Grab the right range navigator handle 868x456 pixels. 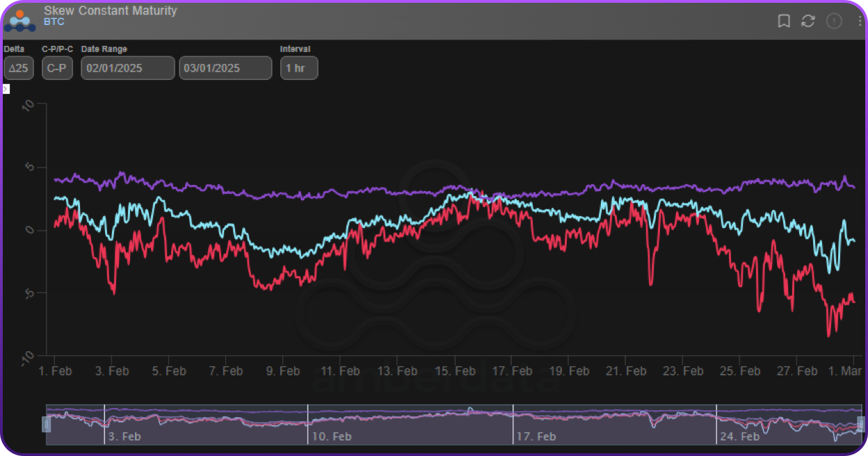coord(861,424)
